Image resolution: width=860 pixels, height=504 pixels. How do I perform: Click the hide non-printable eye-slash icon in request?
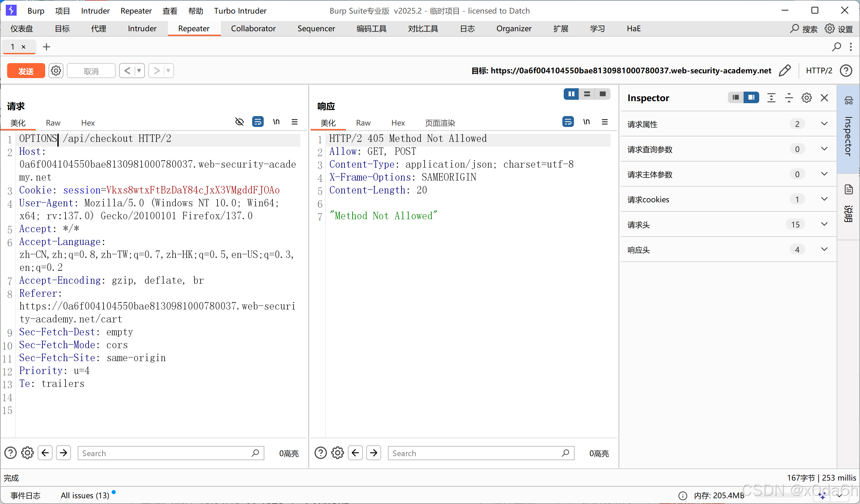(x=240, y=122)
